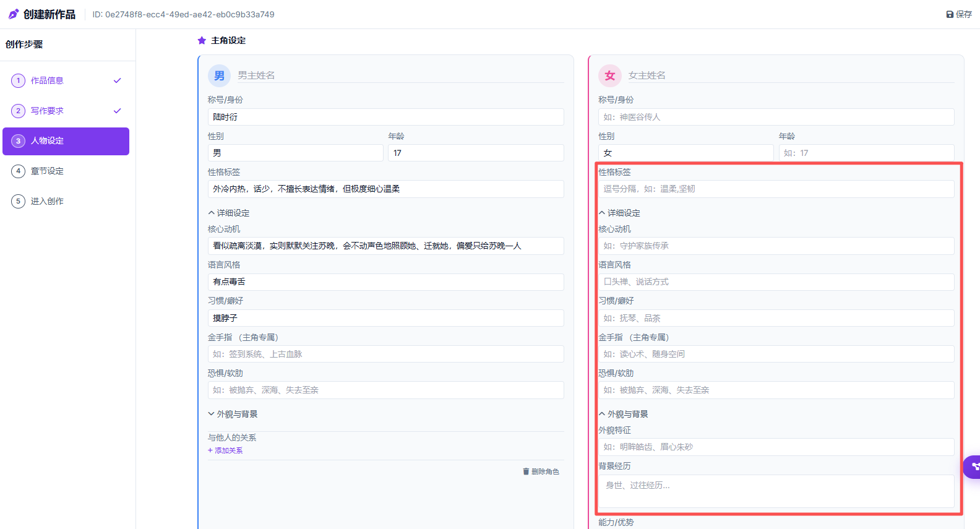Open step 写作要求 in sidebar

(66, 111)
